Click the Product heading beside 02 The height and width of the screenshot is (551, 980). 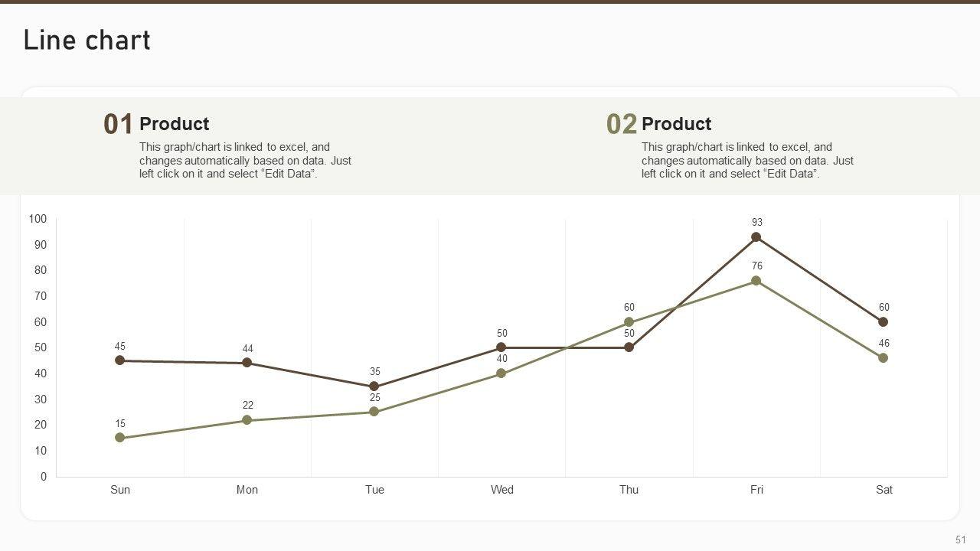(676, 124)
